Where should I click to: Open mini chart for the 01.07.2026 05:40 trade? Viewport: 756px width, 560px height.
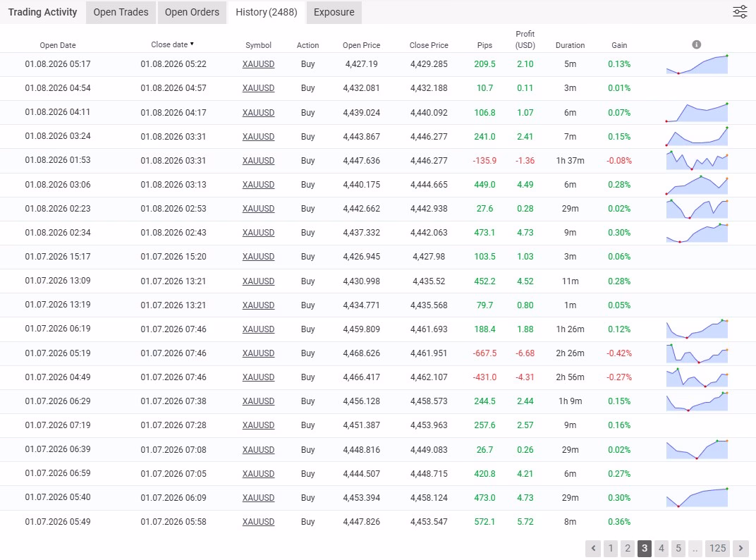coord(697,498)
